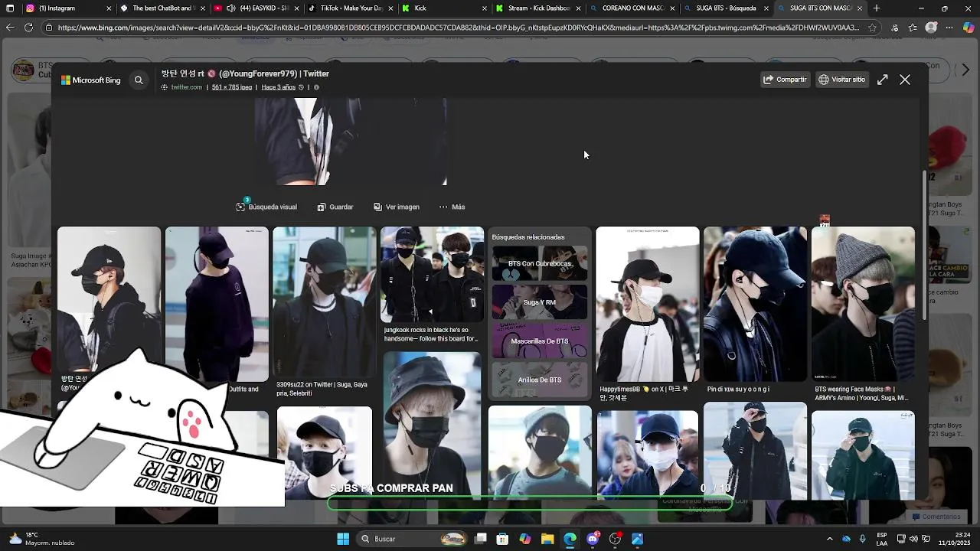Screen dimensions: 980x551
Task: Switch to the EASYKID YouTube tab
Action: [x=256, y=8]
